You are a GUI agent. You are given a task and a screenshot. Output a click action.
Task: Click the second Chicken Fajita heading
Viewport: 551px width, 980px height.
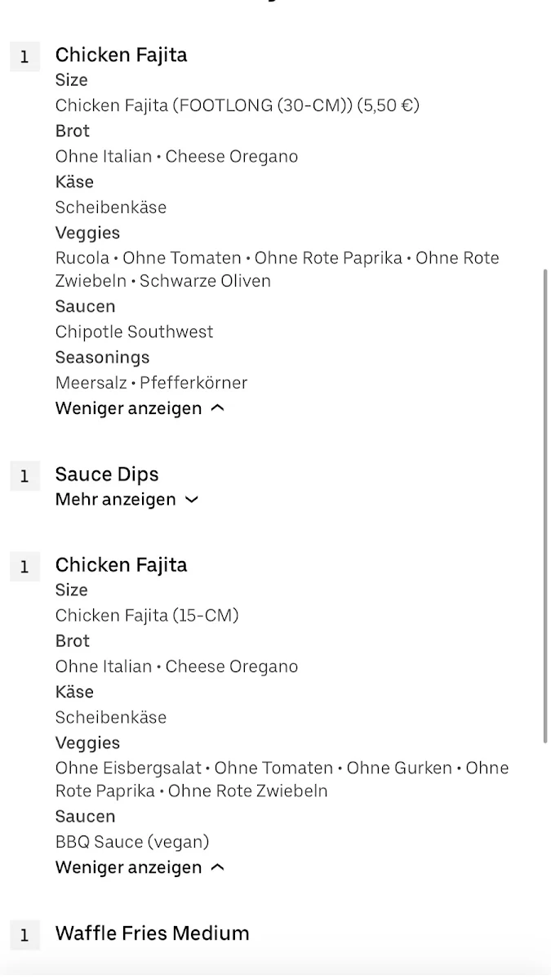coord(121,565)
